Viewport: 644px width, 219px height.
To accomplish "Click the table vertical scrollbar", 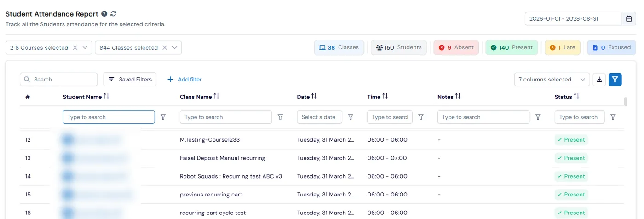I will coord(626,102).
